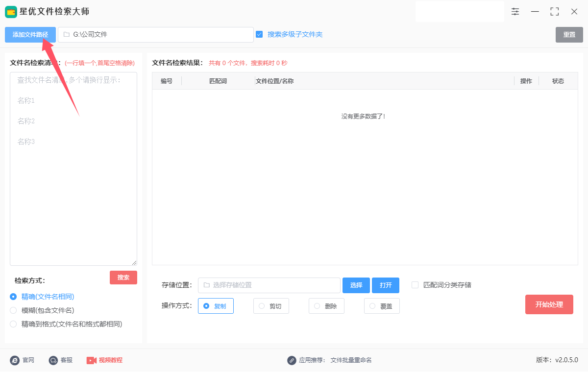The width and height of the screenshot is (588, 372).
Task: Click the resize grip of search list textarea
Action: (x=134, y=263)
